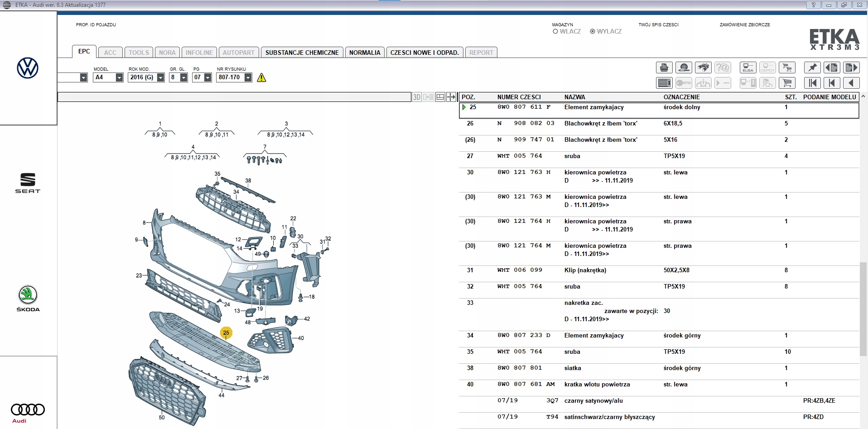Image resolution: width=868 pixels, height=429 pixels.
Task: Click the PROP. ID POJAZDU label
Action: 96,25
